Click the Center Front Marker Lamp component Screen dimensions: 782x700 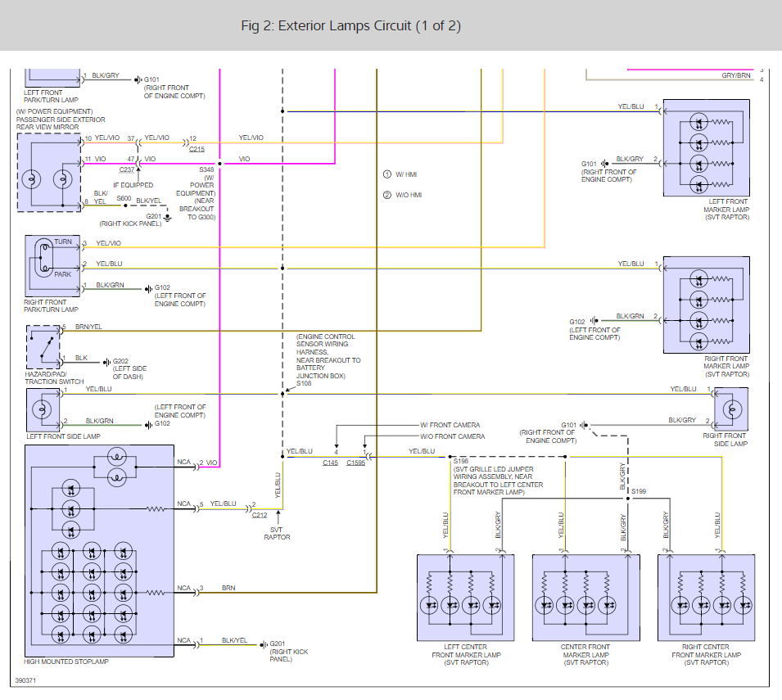click(x=586, y=598)
